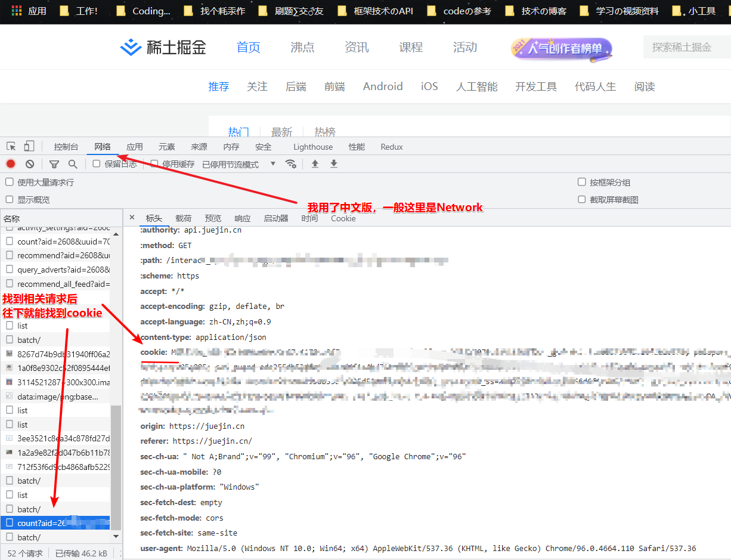Open network conditions wifi-gear icon
The width and height of the screenshot is (731, 560).
[x=291, y=164]
